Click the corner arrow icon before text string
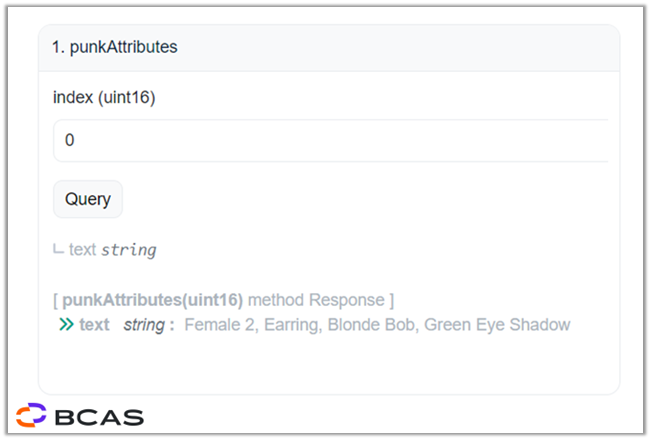 pyautogui.click(x=58, y=249)
